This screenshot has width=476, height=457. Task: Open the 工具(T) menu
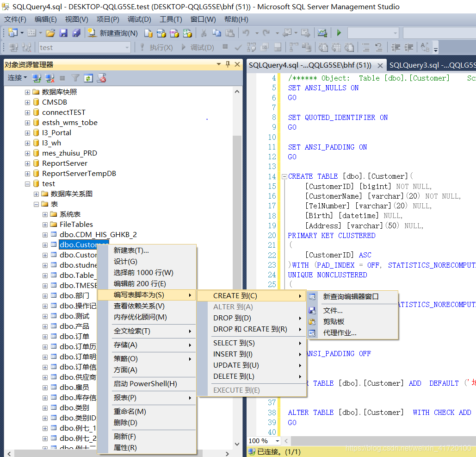coord(171,19)
